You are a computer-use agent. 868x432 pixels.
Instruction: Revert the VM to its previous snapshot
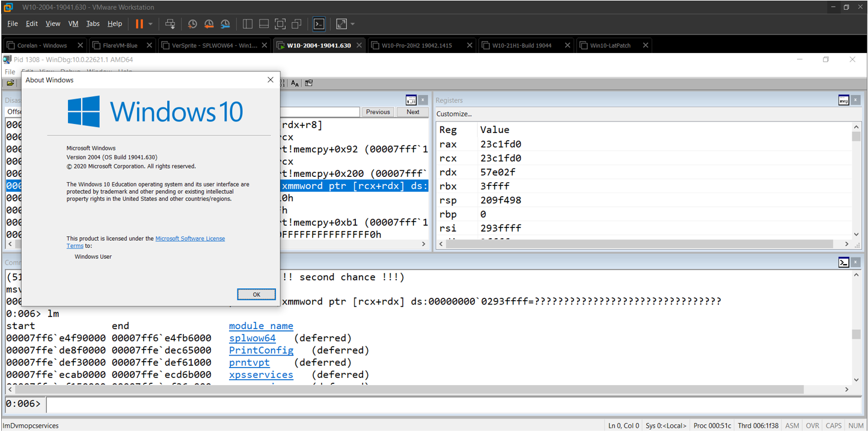point(209,24)
